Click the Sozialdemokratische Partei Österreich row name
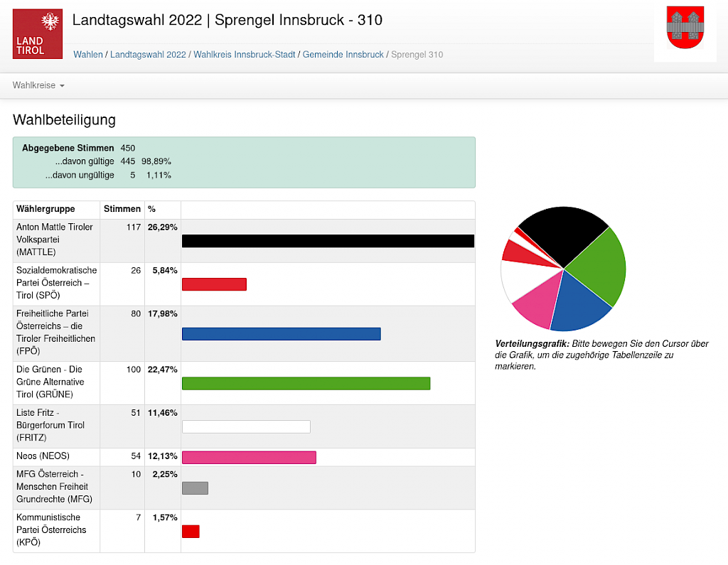 tap(57, 283)
